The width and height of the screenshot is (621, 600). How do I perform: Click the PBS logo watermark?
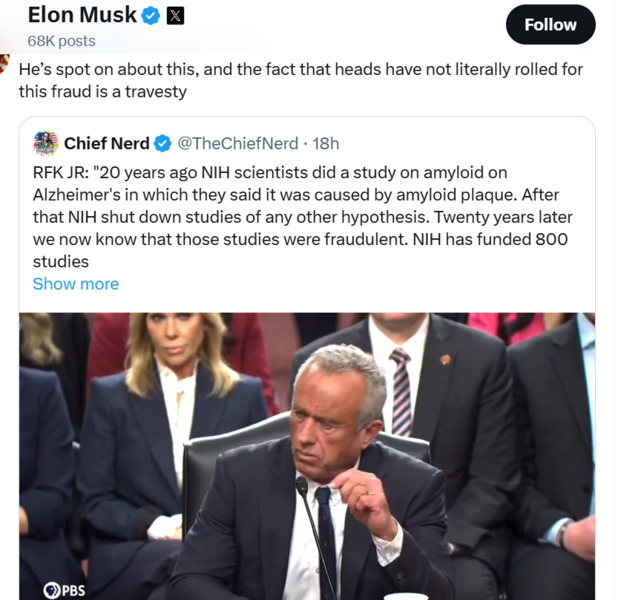64,590
